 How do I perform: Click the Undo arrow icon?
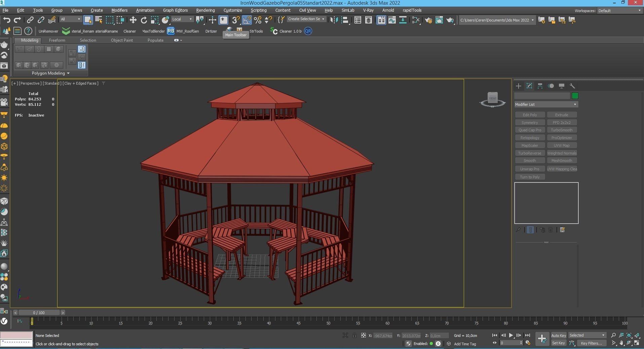(7, 20)
